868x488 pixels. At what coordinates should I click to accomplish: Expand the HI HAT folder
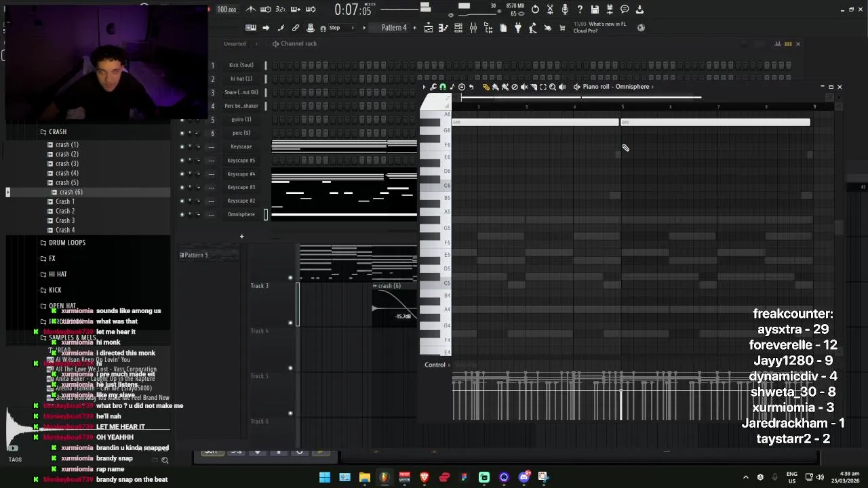tap(58, 274)
